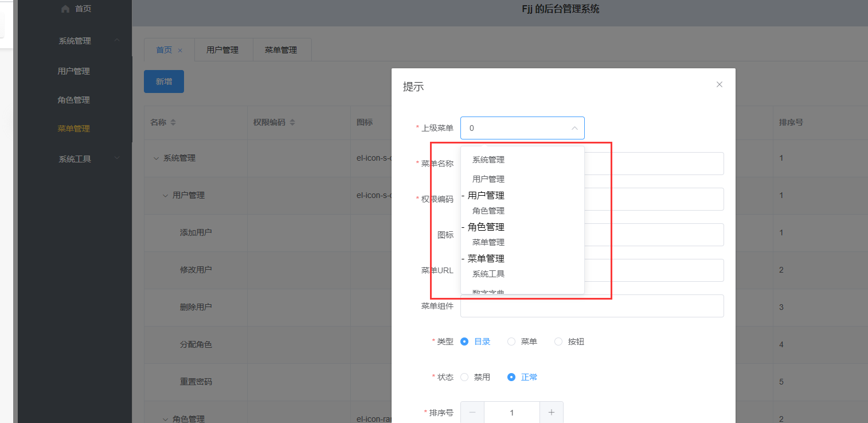Expand the 系统工具 sidebar menu

click(75, 159)
